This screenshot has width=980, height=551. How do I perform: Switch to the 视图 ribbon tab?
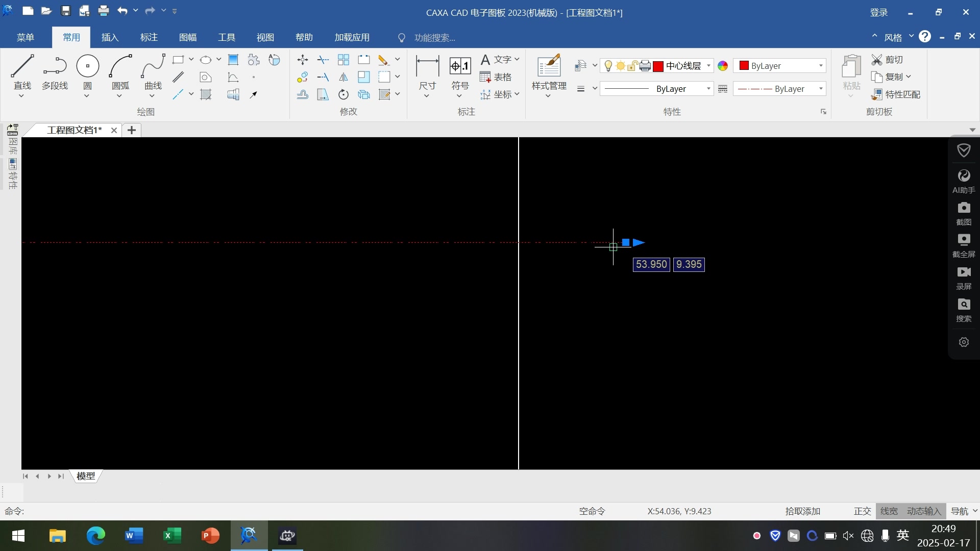(x=265, y=37)
